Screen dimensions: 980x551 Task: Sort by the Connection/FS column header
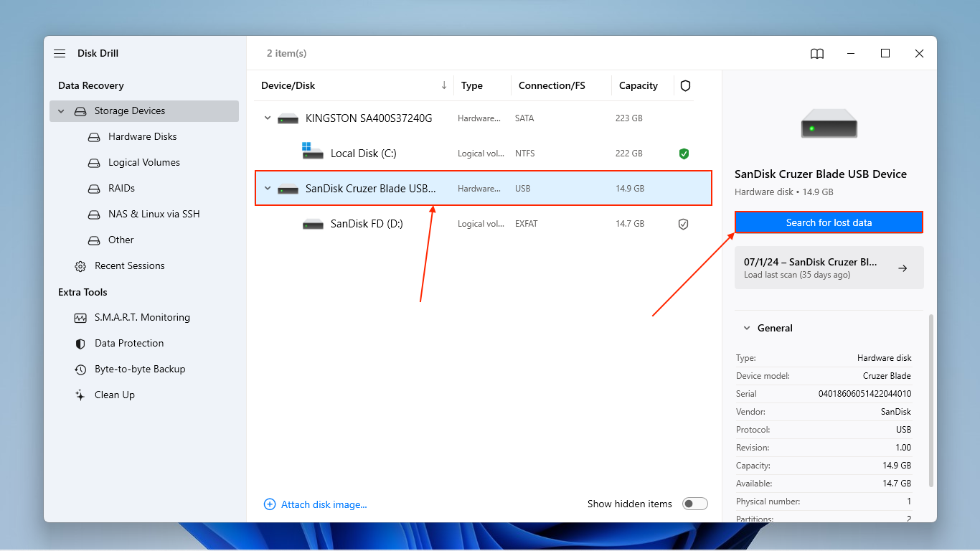tap(552, 85)
